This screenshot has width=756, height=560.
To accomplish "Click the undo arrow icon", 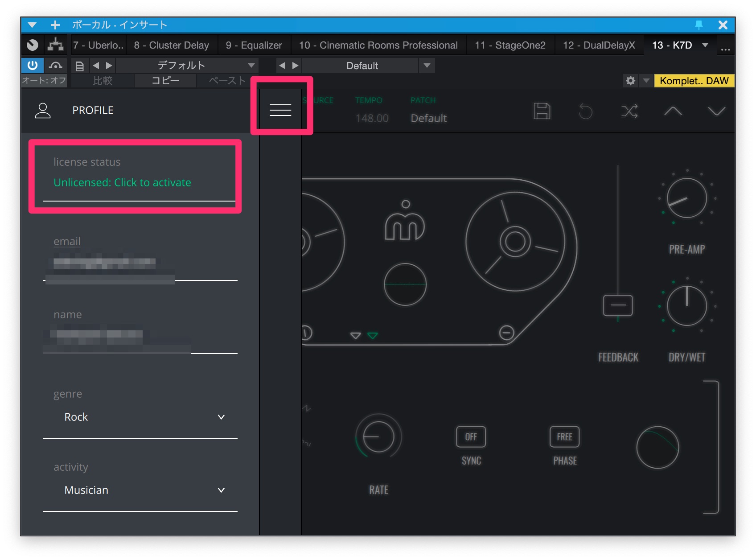I will [x=585, y=111].
